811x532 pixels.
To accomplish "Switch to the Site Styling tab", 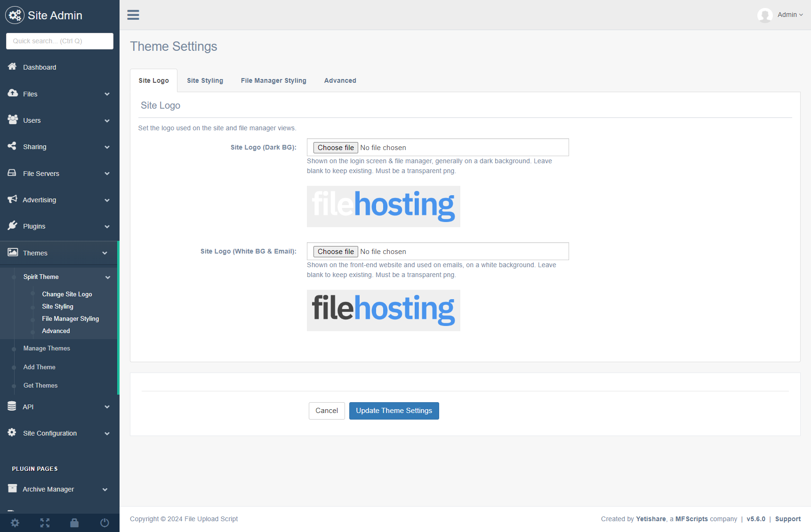I will click(x=205, y=80).
